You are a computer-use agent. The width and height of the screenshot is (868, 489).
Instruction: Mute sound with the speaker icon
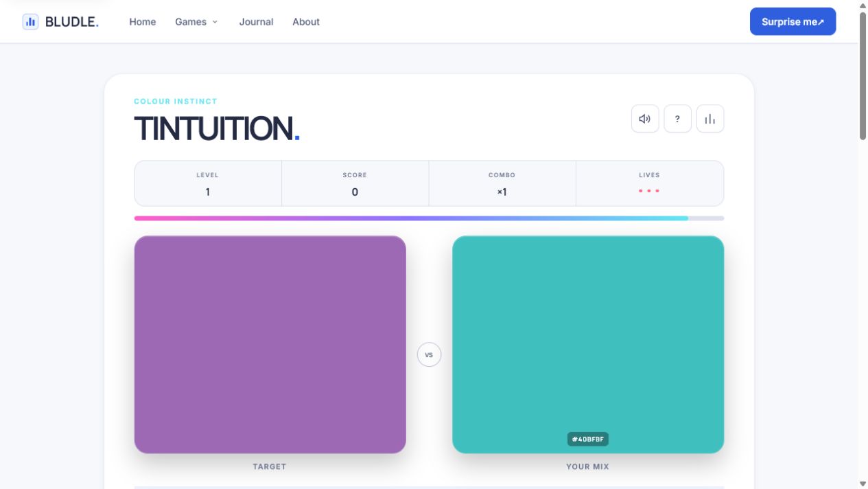pos(645,119)
